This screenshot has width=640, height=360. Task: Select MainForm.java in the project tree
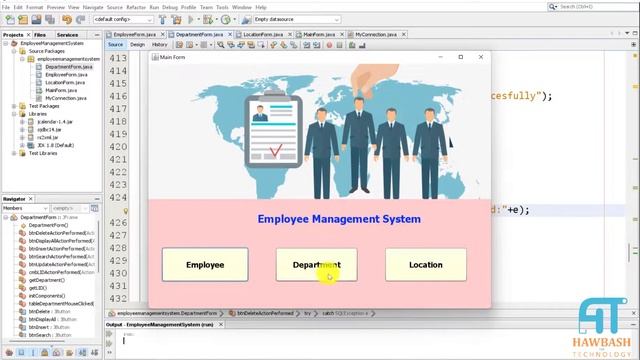pyautogui.click(x=61, y=90)
